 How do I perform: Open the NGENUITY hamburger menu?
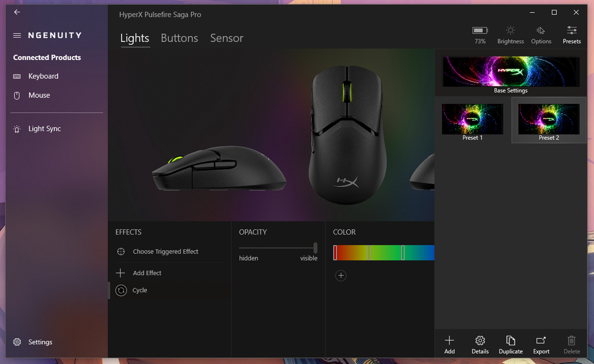point(17,35)
